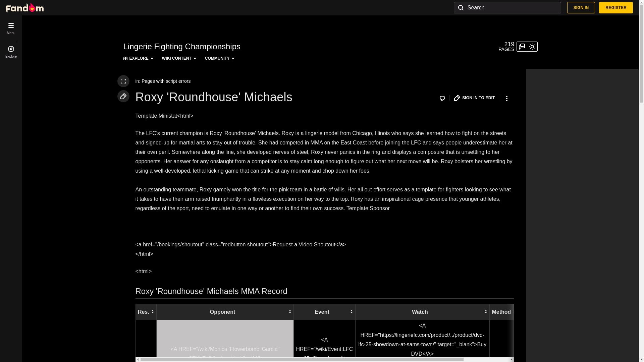Image resolution: width=644 pixels, height=362 pixels.
Task: Click SIGN IN TO EDIT link
Action: click(474, 98)
